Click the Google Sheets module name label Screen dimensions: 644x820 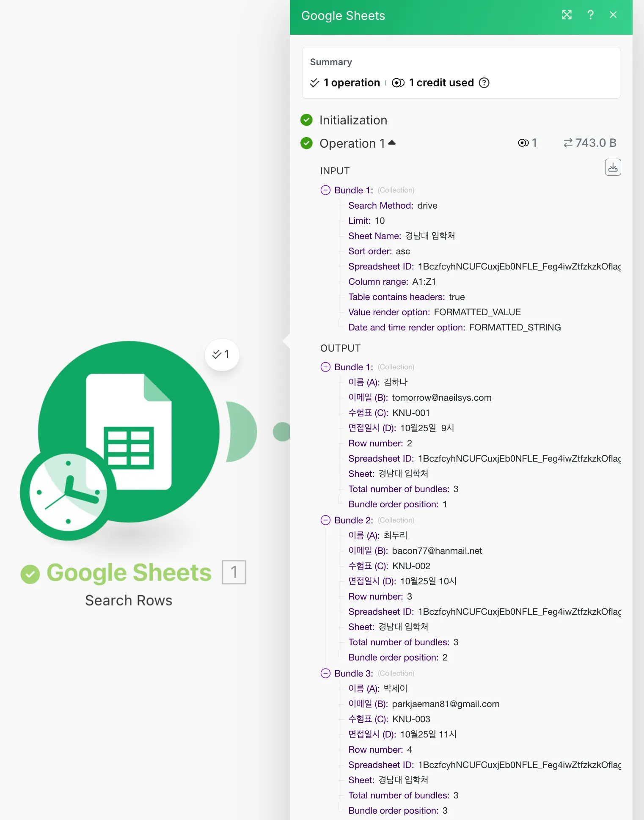pyautogui.click(x=129, y=573)
